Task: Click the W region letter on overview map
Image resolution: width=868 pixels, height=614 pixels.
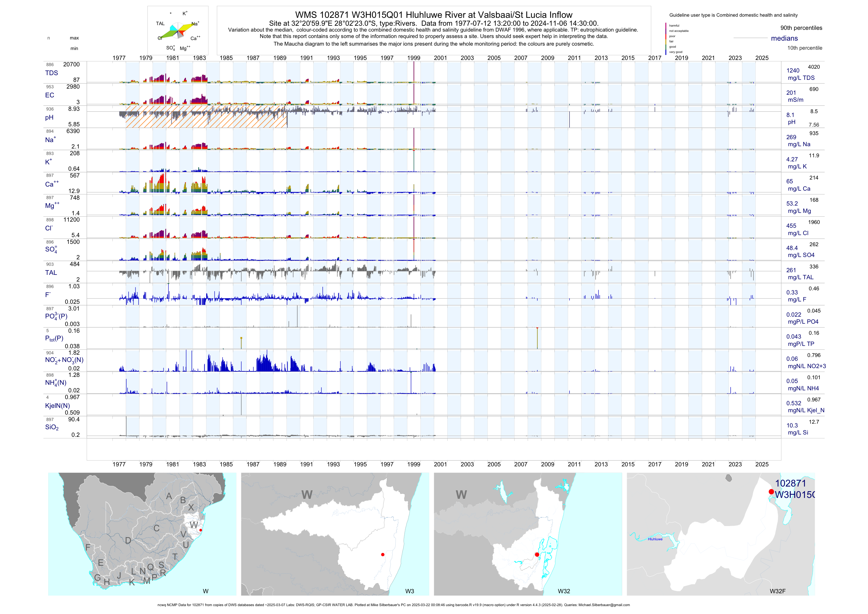Action: click(x=194, y=525)
